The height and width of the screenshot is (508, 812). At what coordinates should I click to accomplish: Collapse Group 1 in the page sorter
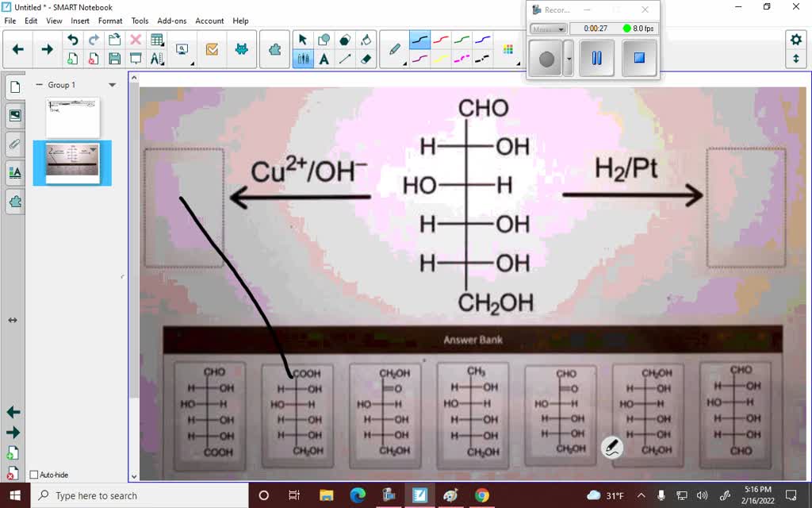[x=39, y=84]
